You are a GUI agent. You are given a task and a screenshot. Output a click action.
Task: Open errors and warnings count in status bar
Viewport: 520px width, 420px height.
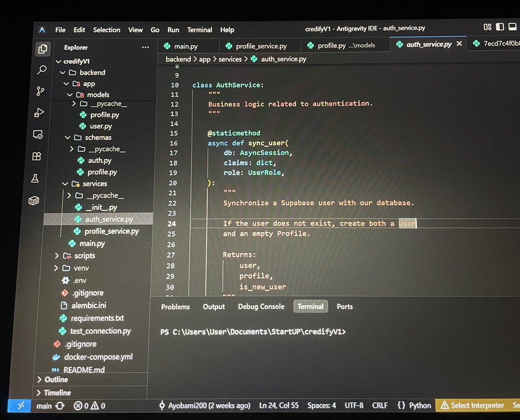(x=89, y=406)
